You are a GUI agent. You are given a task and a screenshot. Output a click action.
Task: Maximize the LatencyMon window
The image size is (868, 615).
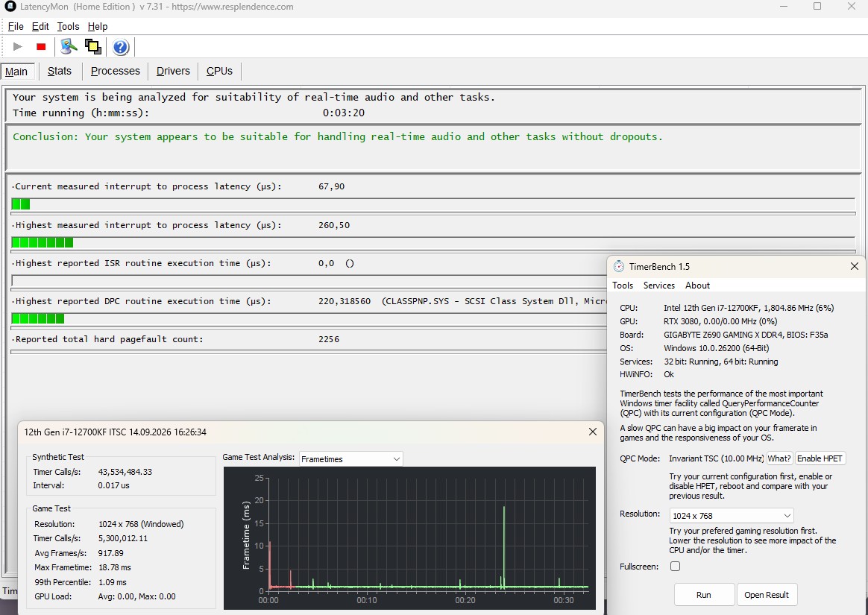[817, 7]
